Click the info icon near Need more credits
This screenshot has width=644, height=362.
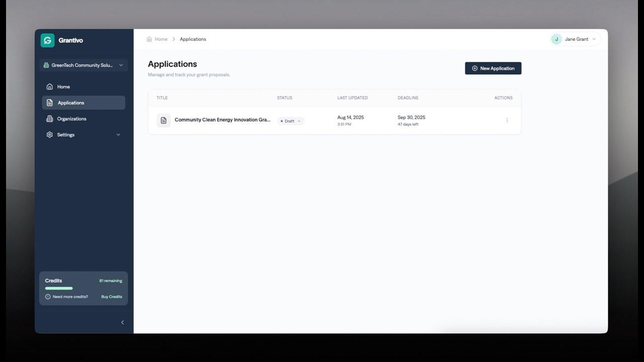(x=48, y=297)
